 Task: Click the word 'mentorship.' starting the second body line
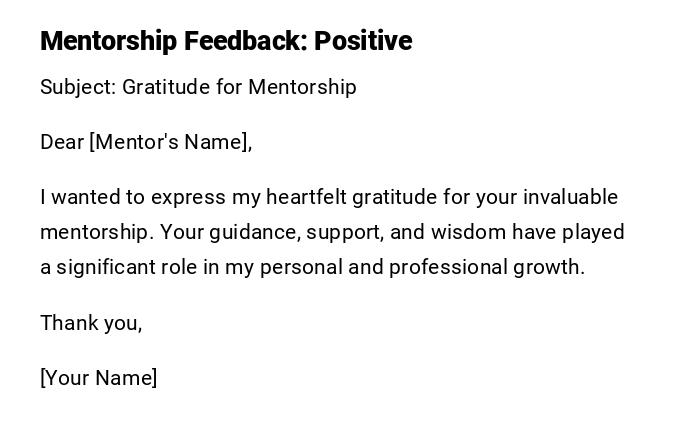97,232
